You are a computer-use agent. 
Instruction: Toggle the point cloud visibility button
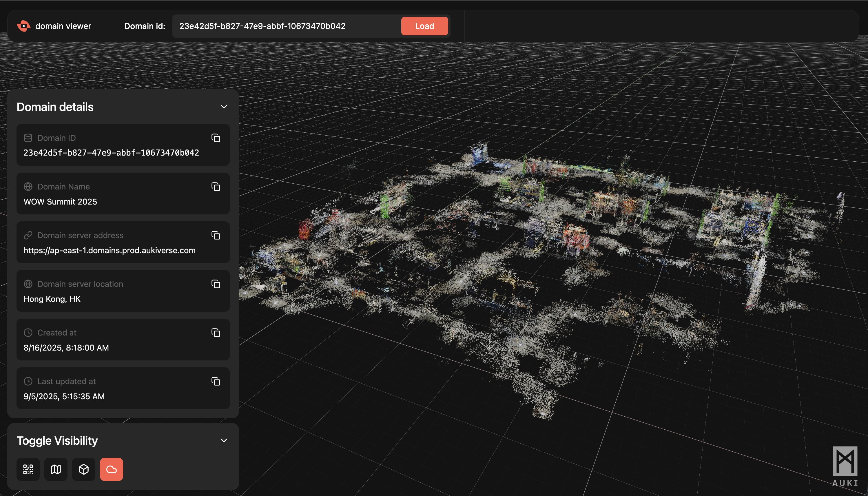click(x=111, y=469)
